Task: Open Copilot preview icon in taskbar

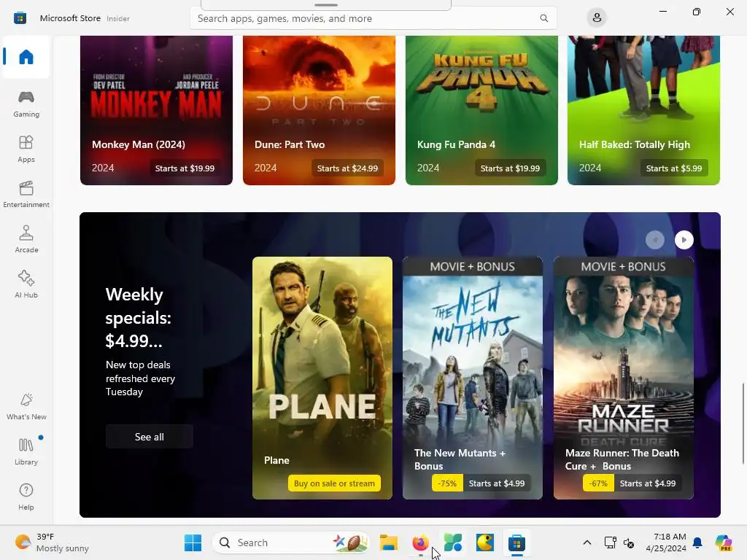Action: [x=724, y=542]
